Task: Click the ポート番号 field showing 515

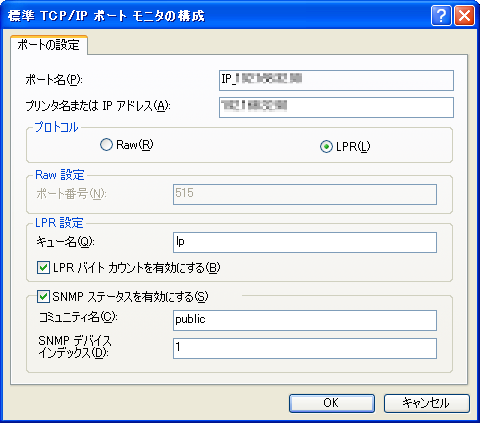Action: pyautogui.click(x=305, y=194)
